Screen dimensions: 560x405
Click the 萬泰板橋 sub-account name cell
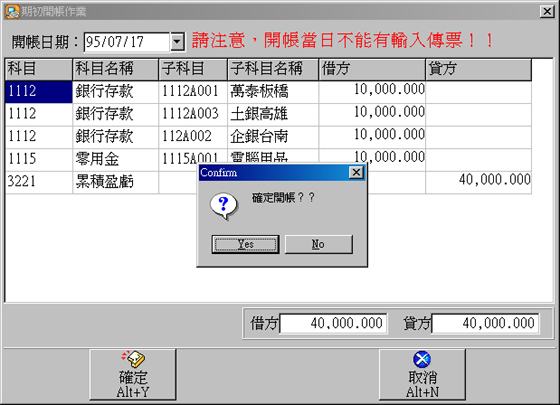(273, 92)
